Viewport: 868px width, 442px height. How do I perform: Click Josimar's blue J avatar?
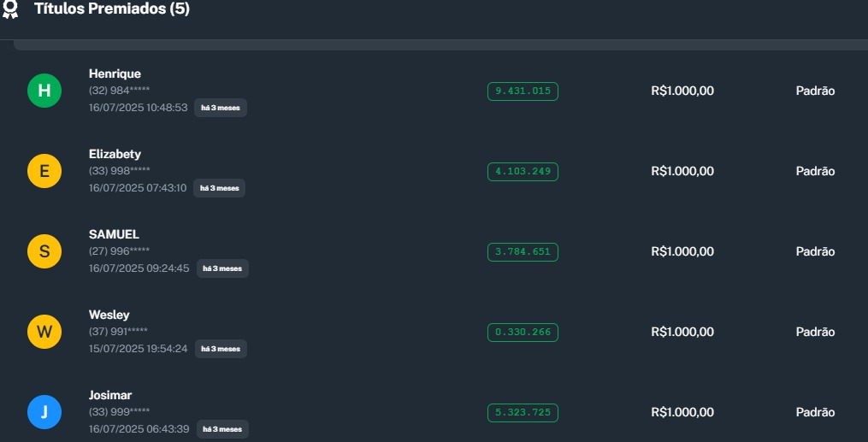[44, 412]
